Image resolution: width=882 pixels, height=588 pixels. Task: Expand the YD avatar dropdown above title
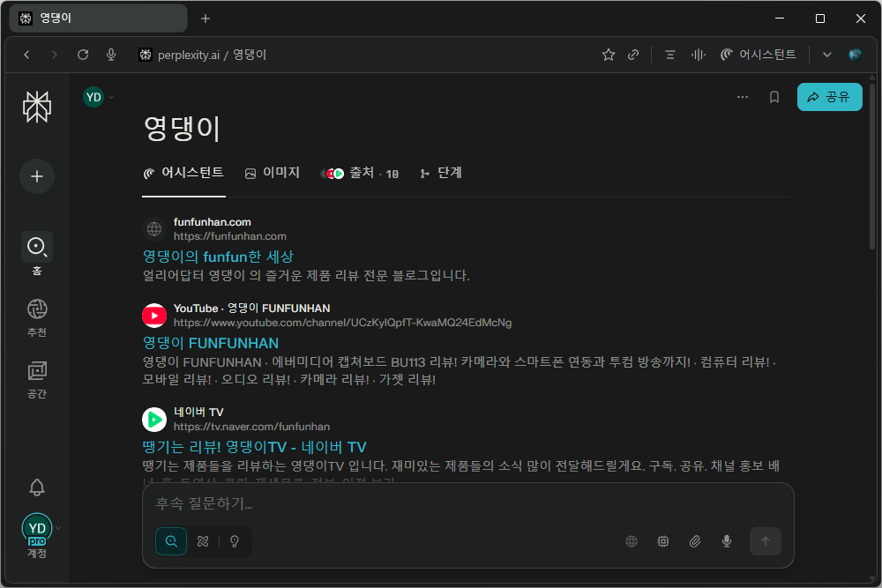pos(99,97)
